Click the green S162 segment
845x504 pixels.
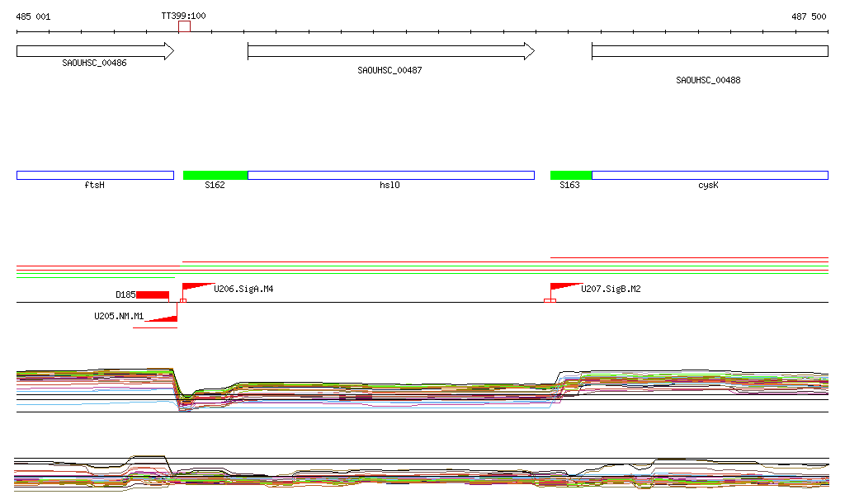[215, 175]
